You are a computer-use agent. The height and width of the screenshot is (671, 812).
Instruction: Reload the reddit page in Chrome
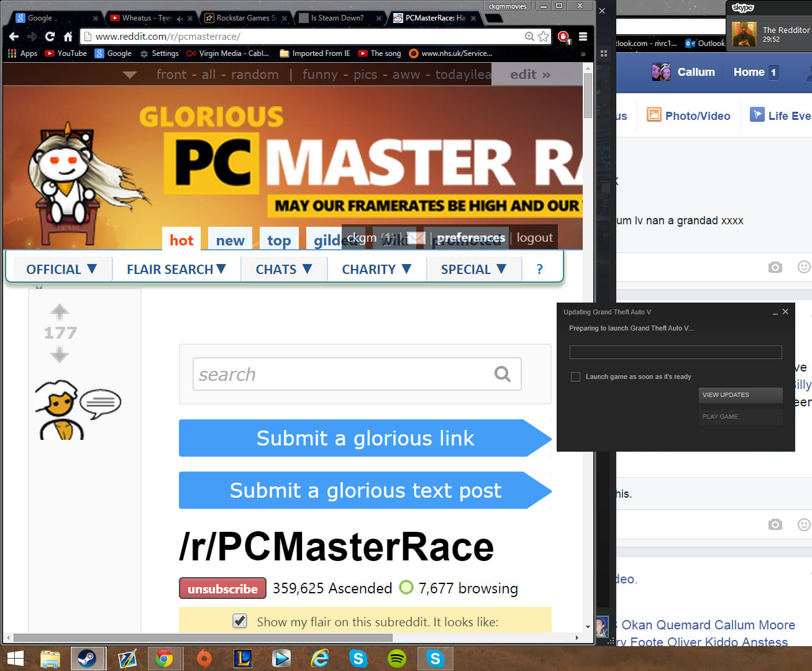[50, 37]
